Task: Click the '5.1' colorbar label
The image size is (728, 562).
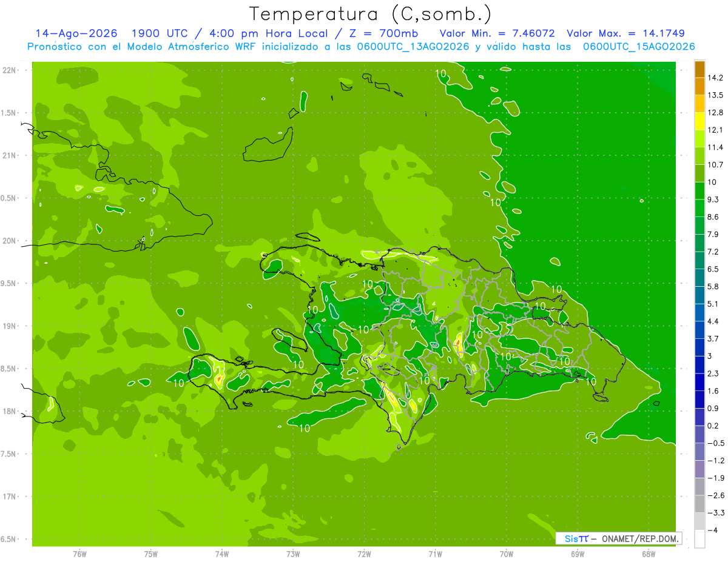Action: click(x=713, y=304)
